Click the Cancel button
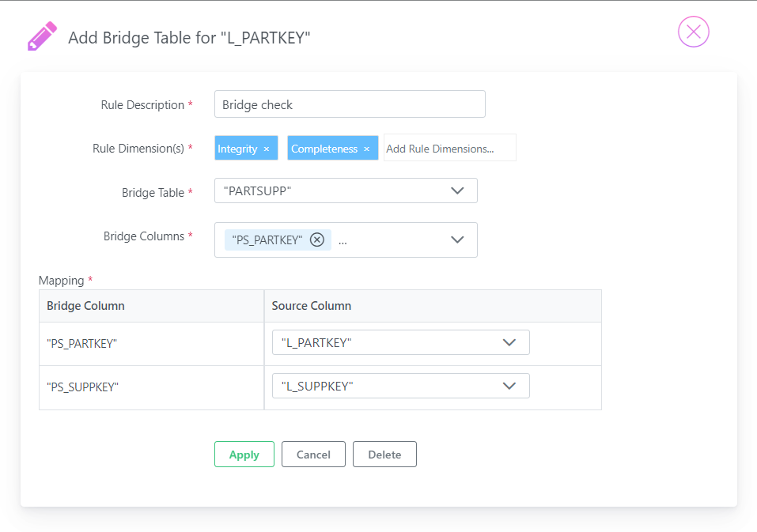The image size is (757, 532). click(x=313, y=454)
